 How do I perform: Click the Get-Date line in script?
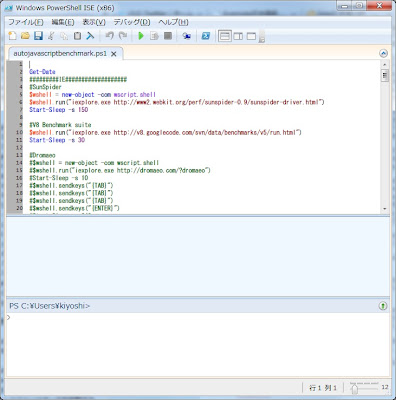click(42, 72)
